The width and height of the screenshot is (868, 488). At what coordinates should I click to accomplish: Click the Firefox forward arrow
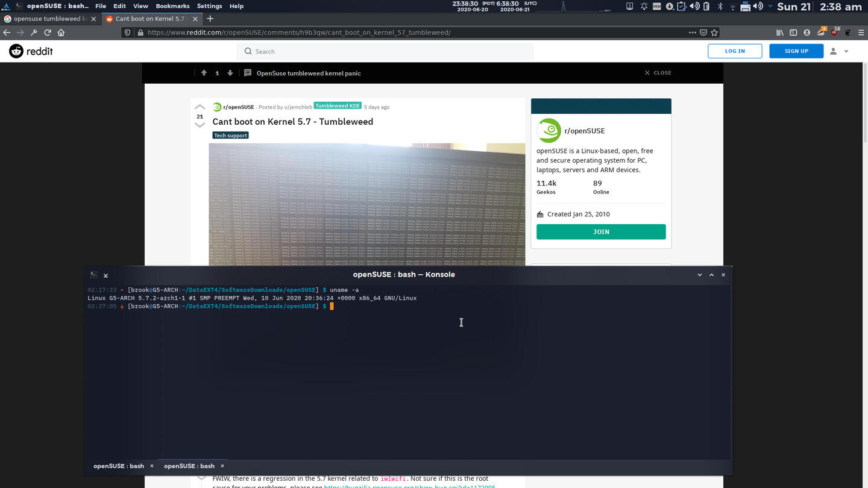coord(20,33)
